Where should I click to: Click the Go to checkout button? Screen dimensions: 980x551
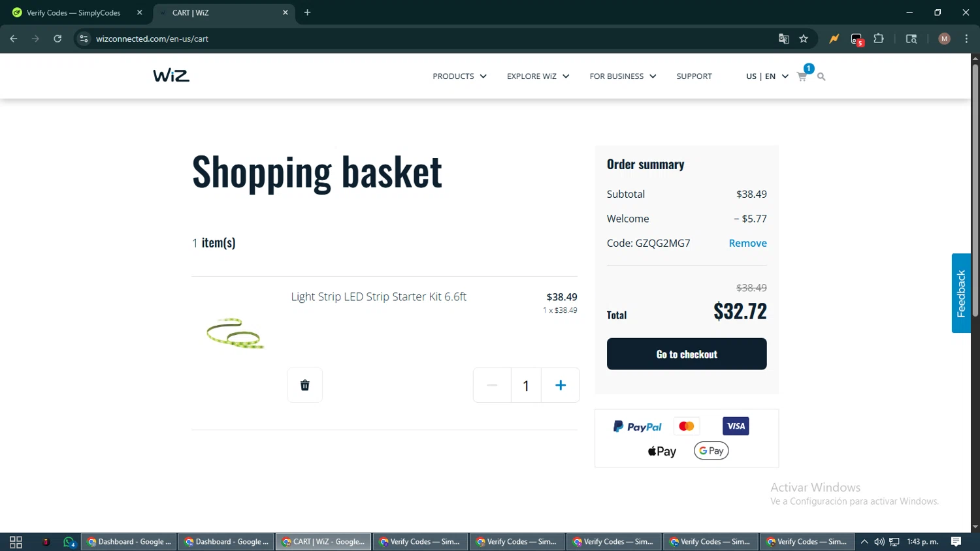(x=687, y=354)
